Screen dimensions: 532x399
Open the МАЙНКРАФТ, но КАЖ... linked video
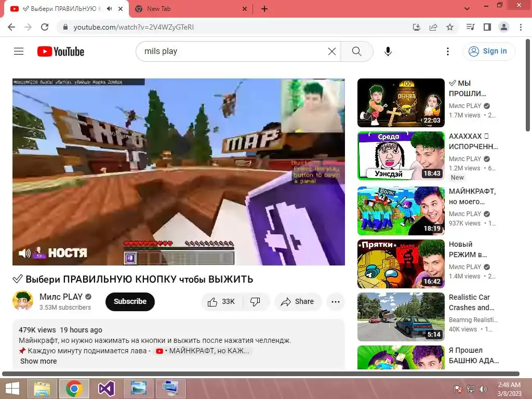[203, 351]
